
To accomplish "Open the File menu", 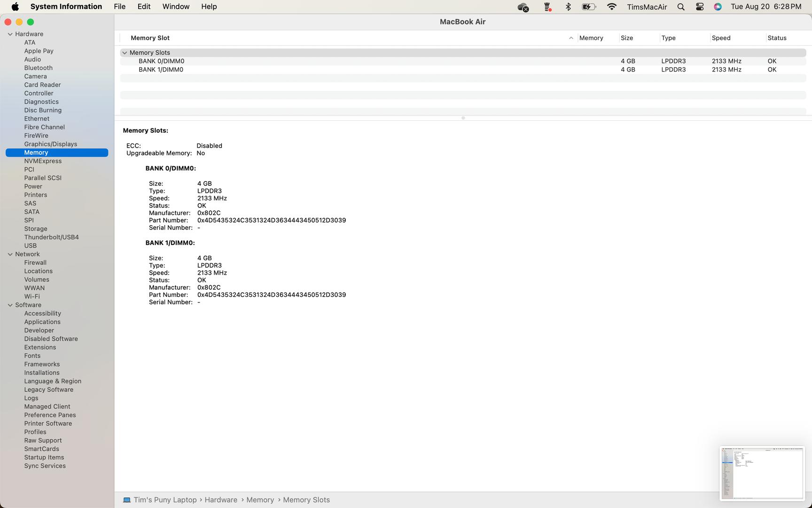I will [x=119, y=7].
